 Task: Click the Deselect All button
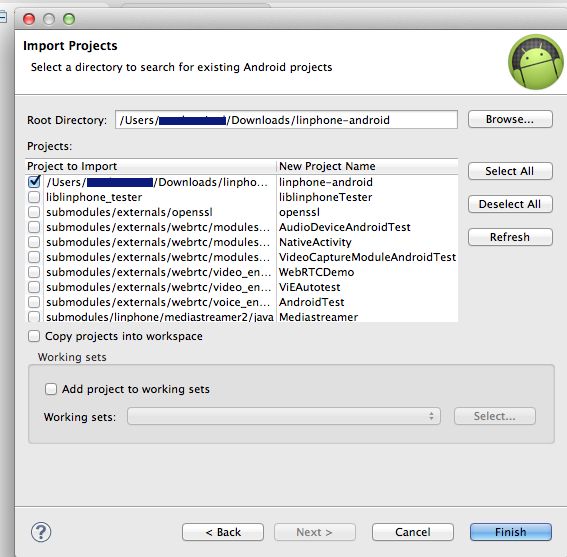point(510,204)
